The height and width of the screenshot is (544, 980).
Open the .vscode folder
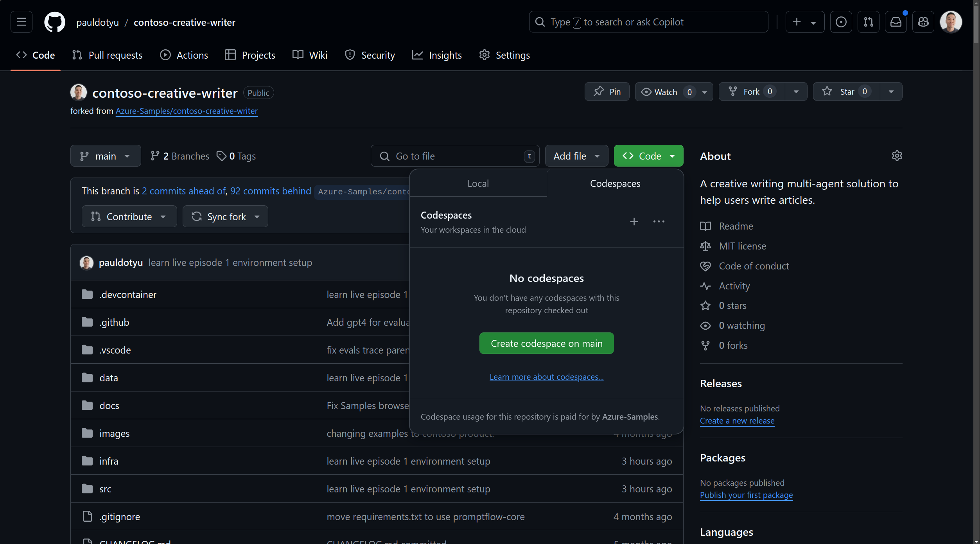pyautogui.click(x=115, y=350)
